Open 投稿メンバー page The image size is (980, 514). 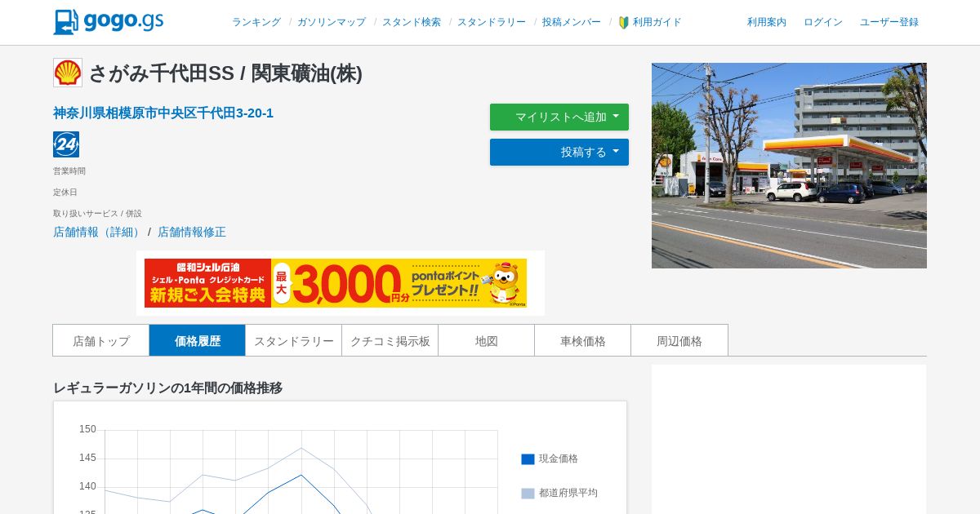[572, 22]
